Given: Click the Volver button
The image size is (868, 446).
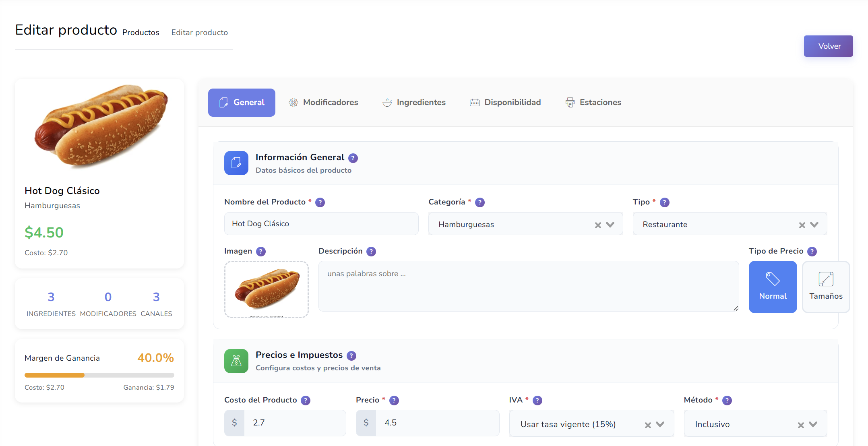Looking at the screenshot, I should pos(828,46).
